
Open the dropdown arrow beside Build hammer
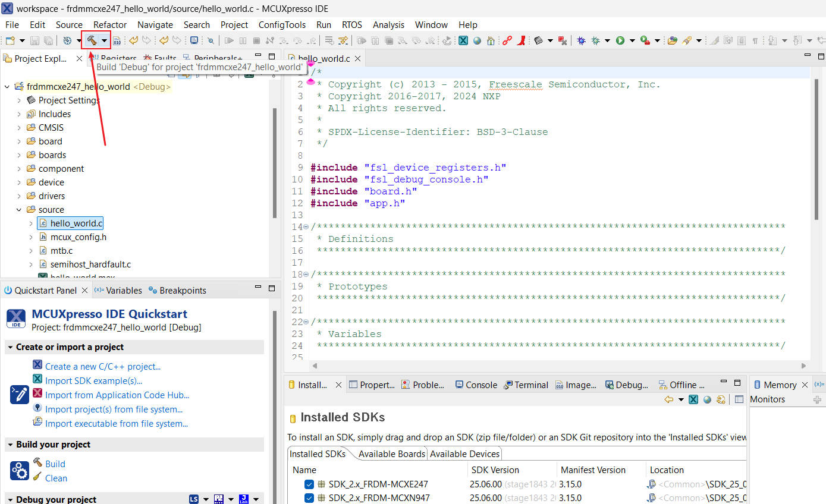pyautogui.click(x=105, y=40)
